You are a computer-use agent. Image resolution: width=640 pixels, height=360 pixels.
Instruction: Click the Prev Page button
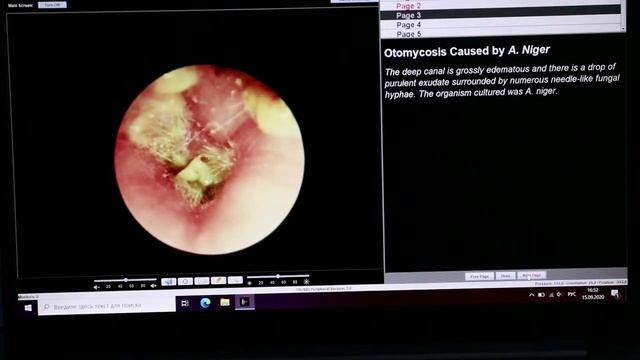(479, 276)
